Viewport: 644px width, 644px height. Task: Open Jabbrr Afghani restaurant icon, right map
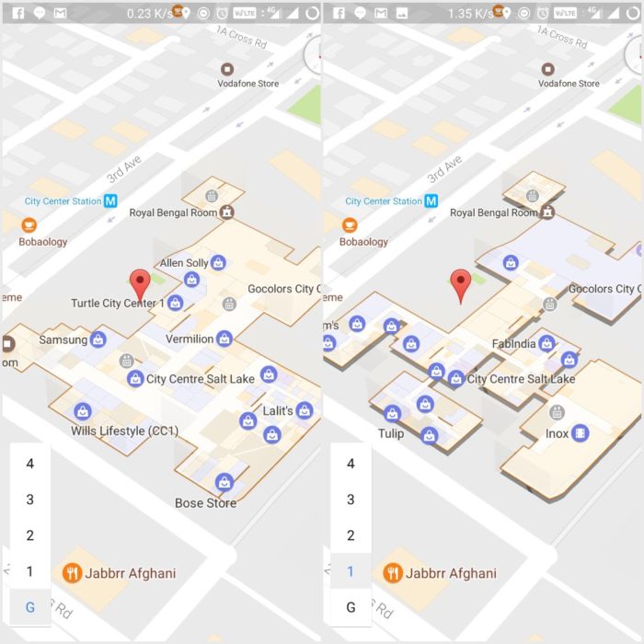point(393,572)
